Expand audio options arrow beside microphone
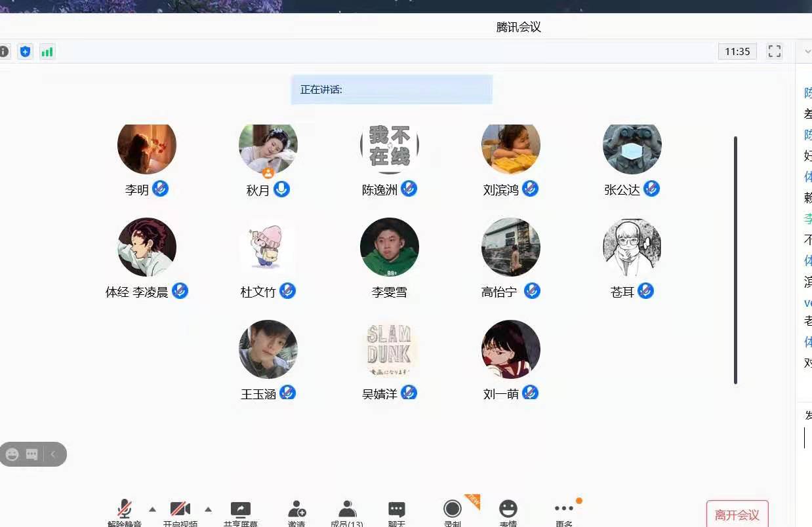This screenshot has height=527, width=812. (x=152, y=509)
